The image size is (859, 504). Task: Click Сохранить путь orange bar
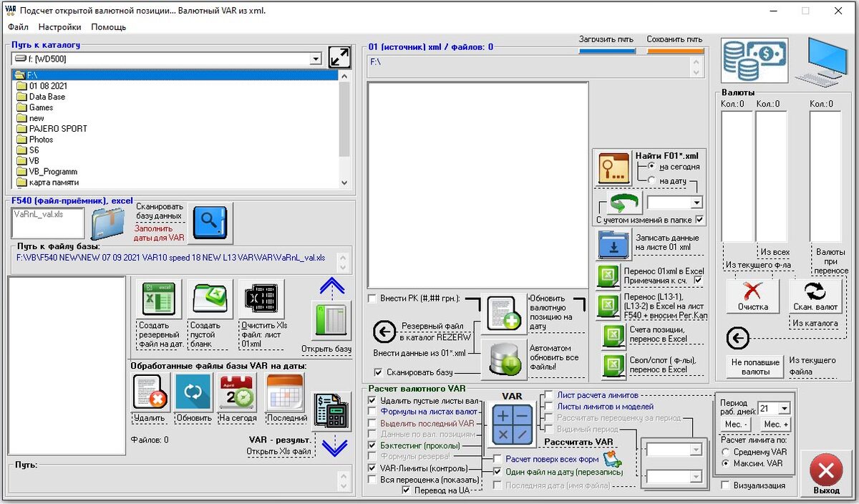click(675, 51)
